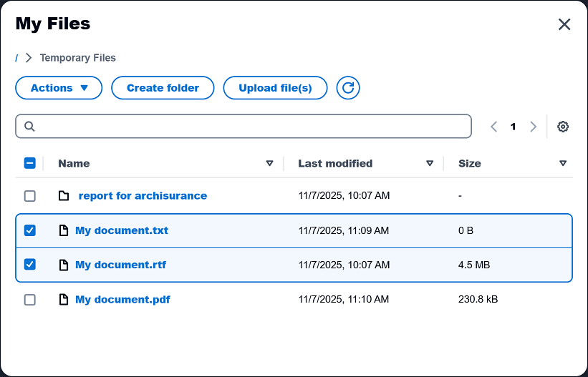The image size is (588, 377).
Task: Open the My document.rtf link
Action: 121,265
